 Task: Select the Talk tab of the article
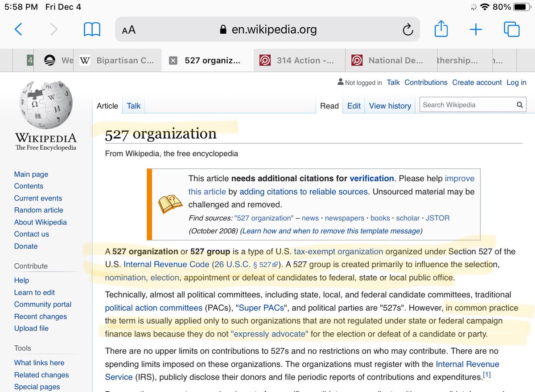[x=133, y=106]
